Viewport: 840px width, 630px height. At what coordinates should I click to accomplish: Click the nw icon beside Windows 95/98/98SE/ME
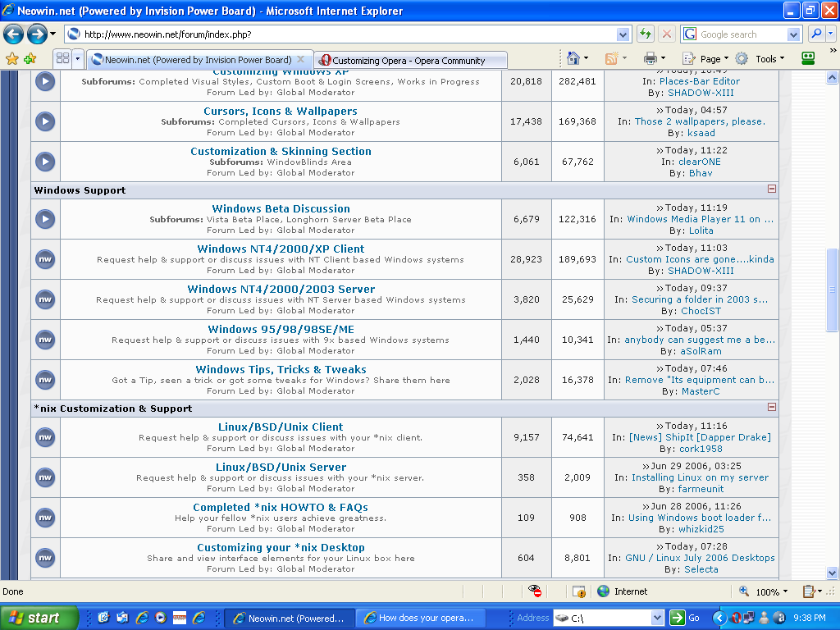45,340
